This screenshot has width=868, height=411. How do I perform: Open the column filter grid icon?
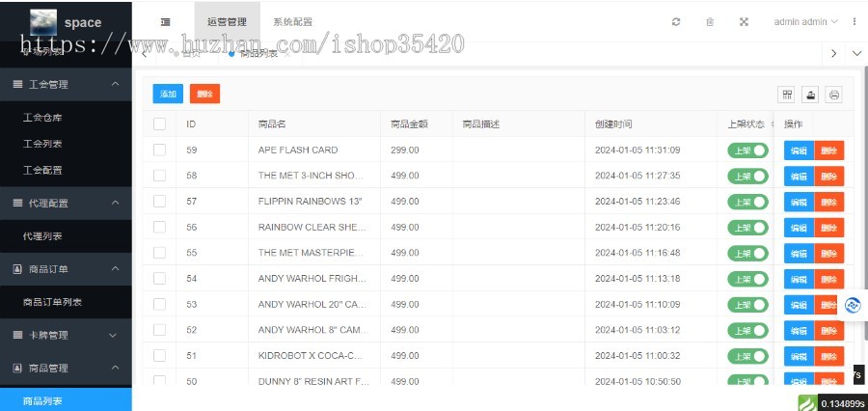(x=786, y=95)
